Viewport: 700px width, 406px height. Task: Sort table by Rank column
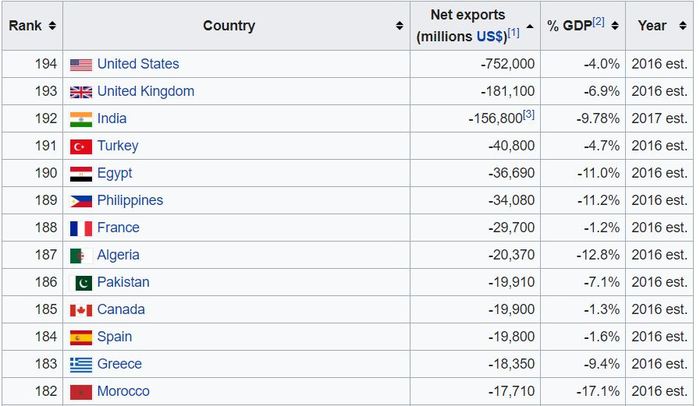click(52, 26)
